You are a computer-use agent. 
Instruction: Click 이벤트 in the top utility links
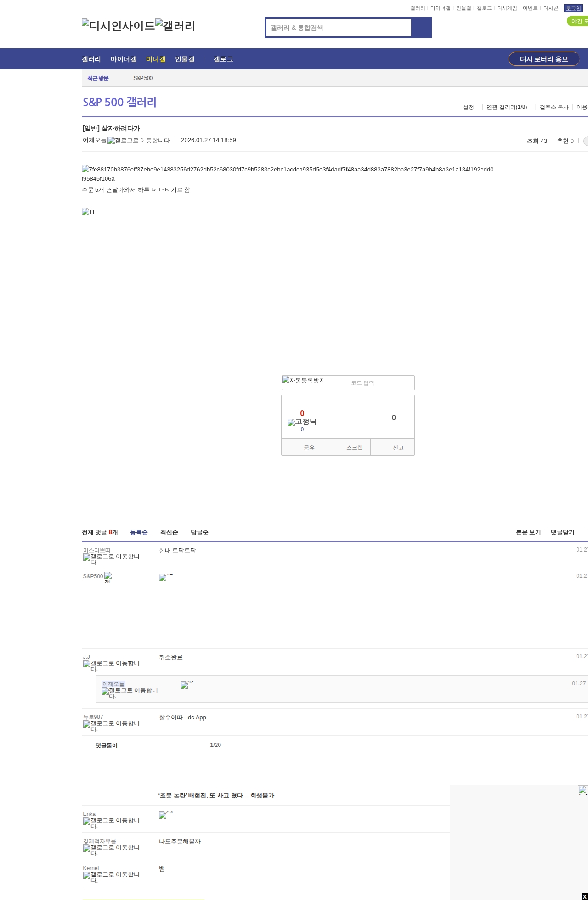[x=530, y=8]
